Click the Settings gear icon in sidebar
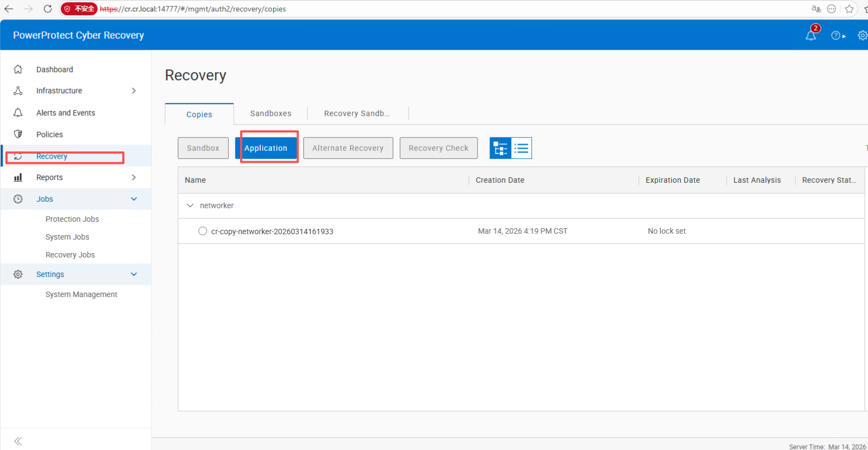Screen dimensions: 868x450 [x=18, y=274]
